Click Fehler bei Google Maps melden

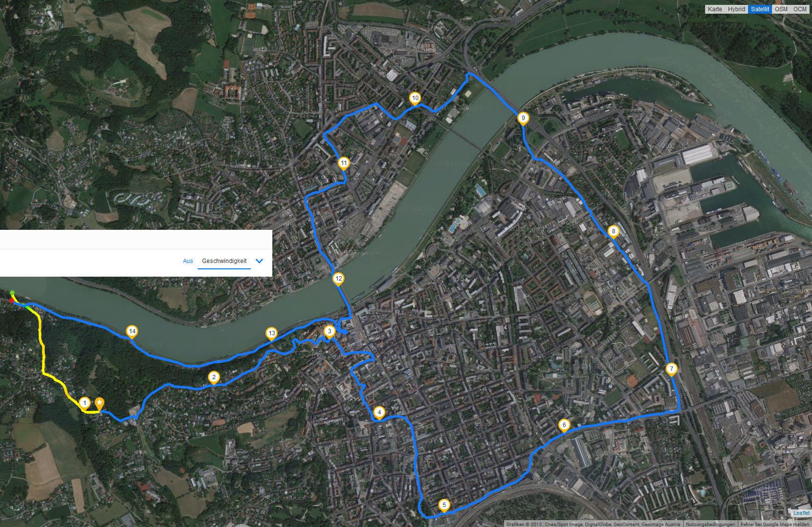point(774,524)
